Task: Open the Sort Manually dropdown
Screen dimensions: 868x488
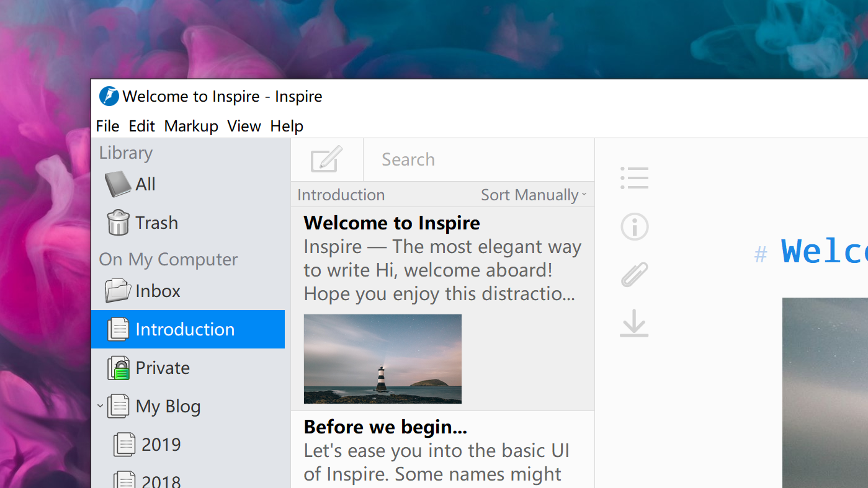Action: 534,195
